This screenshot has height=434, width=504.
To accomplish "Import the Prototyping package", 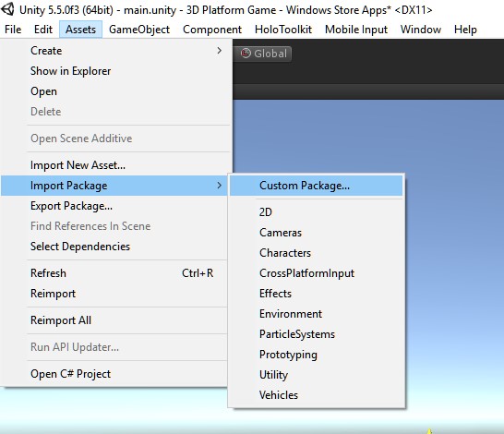I will tap(317, 355).
